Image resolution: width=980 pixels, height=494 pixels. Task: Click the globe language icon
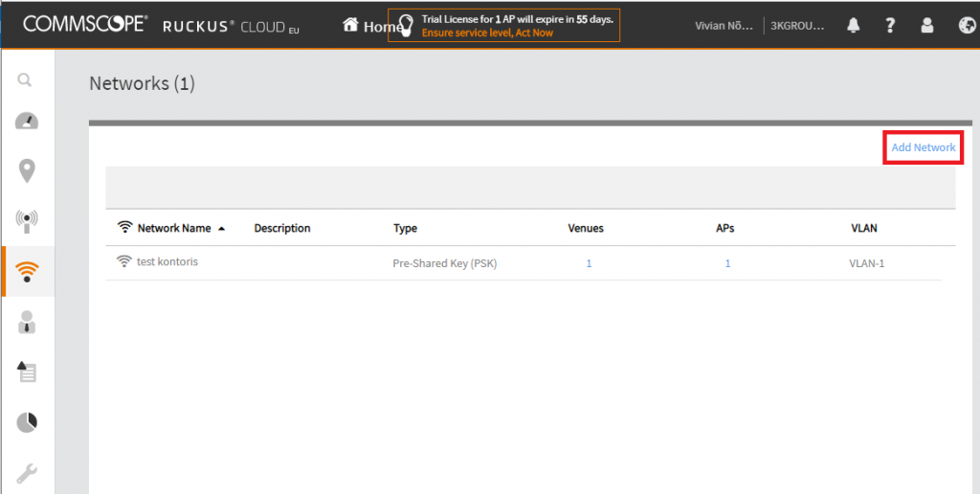966,26
